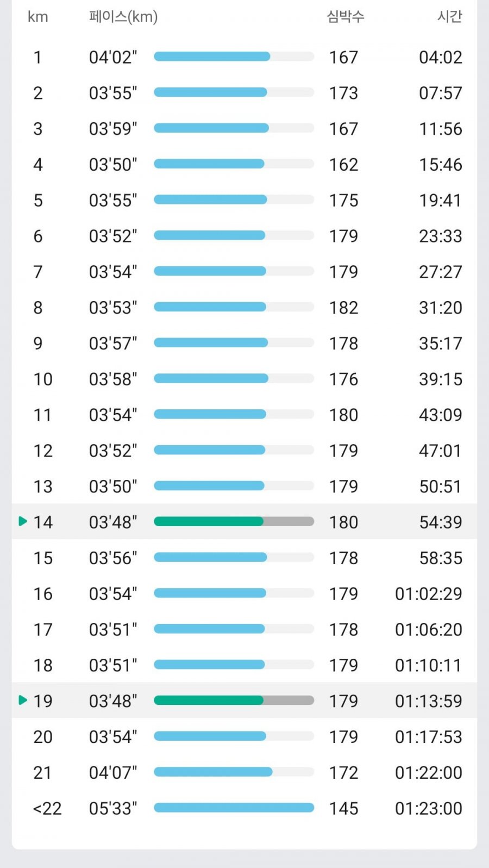Select the highlighted km 14 lap row
Viewport: 489px width, 868px height.
point(244,522)
